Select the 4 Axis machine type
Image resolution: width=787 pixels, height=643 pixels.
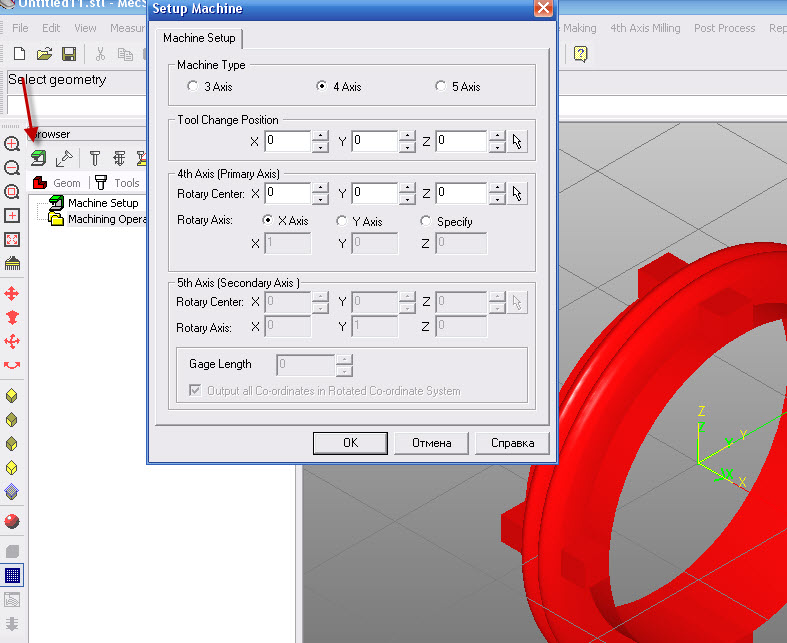[339, 86]
